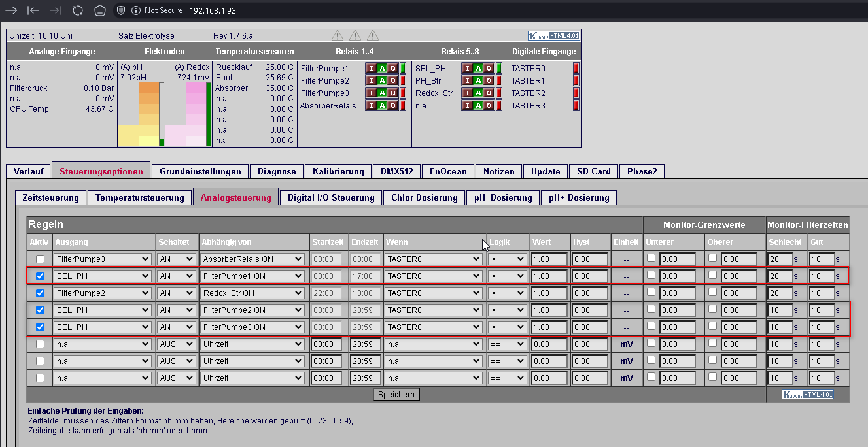The height and width of the screenshot is (447, 868).
Task: Open the Chlor Dosierung sub-tab
Action: click(425, 197)
